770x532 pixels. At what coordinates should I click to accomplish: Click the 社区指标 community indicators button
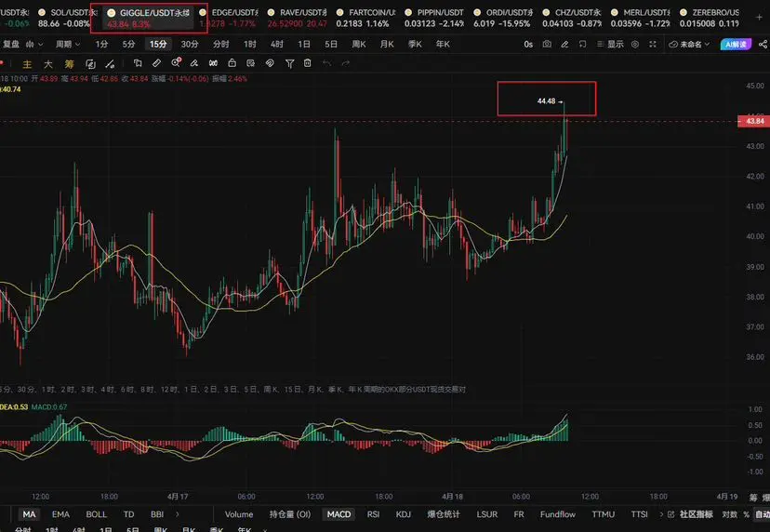(x=692, y=514)
